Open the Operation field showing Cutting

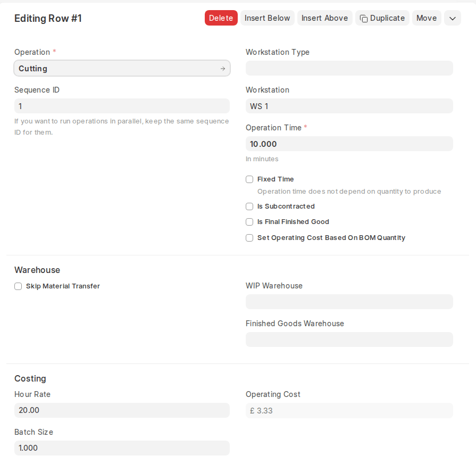coord(122,68)
